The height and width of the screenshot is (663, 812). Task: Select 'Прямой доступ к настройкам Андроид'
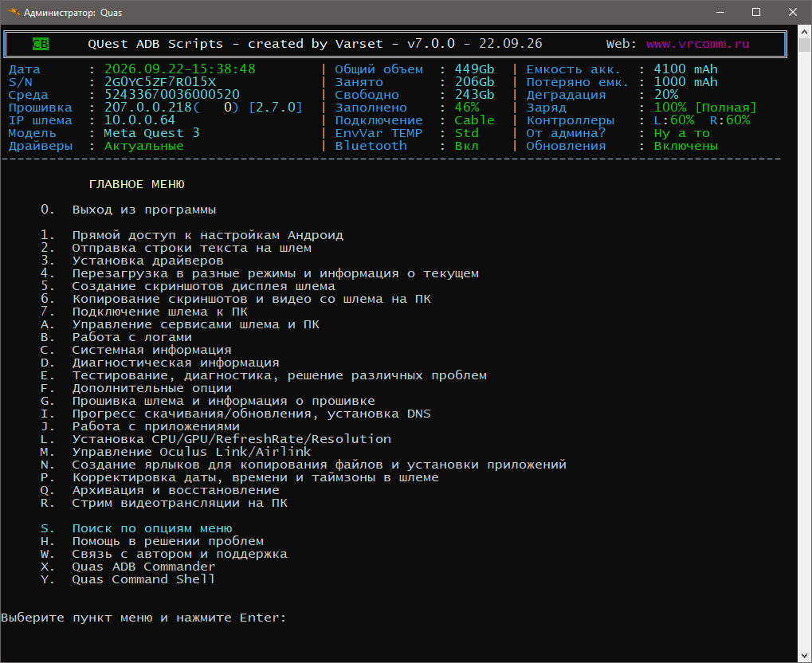point(192,235)
